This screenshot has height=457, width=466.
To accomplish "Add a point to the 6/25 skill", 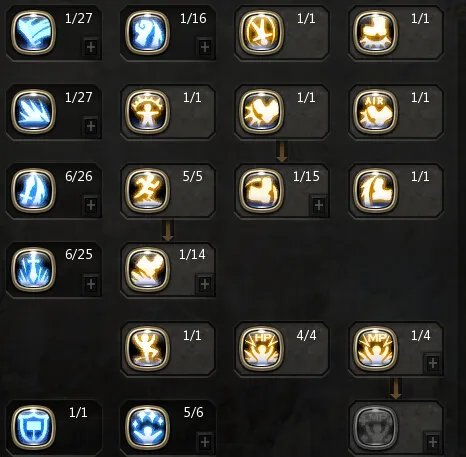I will tap(91, 284).
